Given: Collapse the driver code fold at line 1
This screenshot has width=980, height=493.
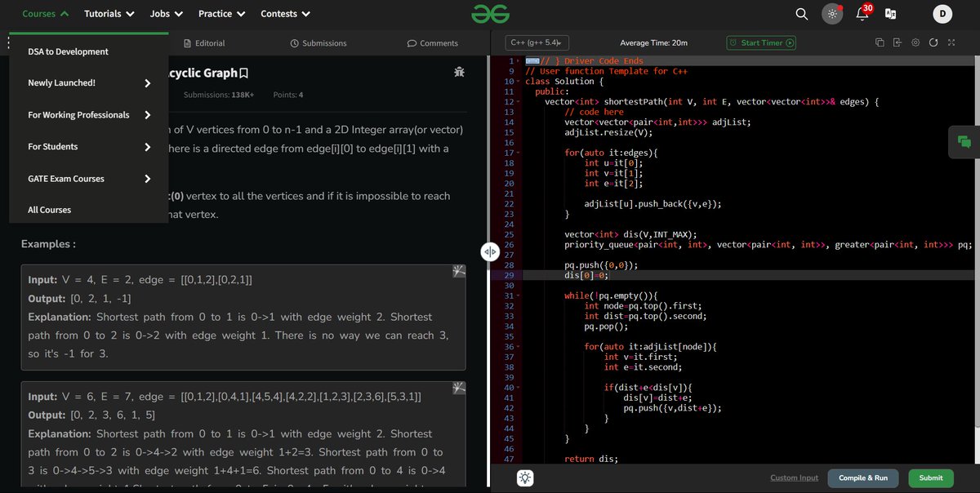Looking at the screenshot, I should (x=518, y=60).
